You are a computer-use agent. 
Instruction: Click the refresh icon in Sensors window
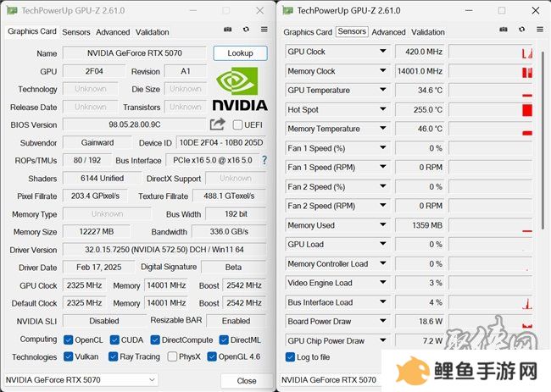click(522, 30)
